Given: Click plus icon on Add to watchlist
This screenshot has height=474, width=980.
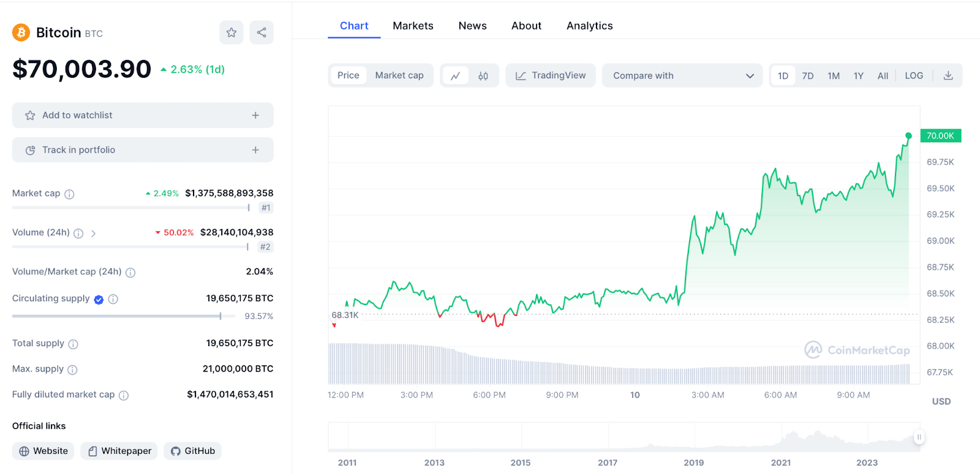Looking at the screenshot, I should pos(255,115).
